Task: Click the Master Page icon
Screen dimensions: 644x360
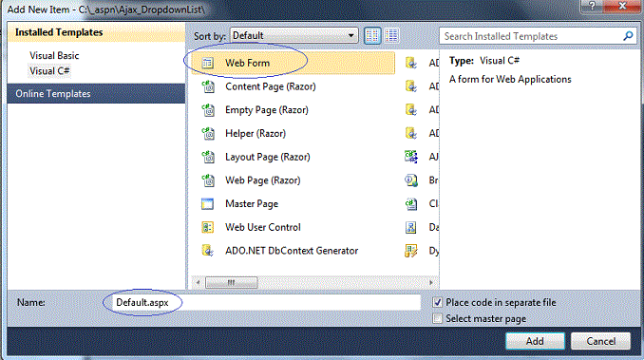Action: 207,204
